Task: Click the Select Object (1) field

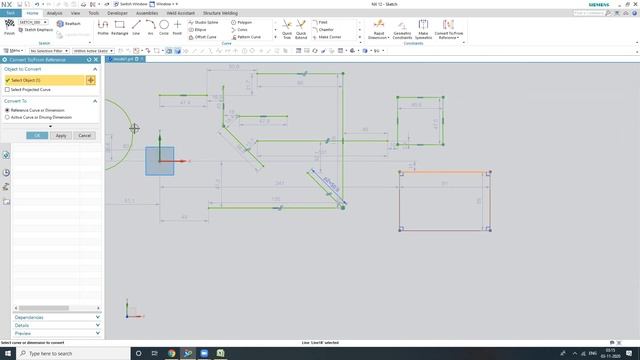Action: pyautogui.click(x=44, y=80)
